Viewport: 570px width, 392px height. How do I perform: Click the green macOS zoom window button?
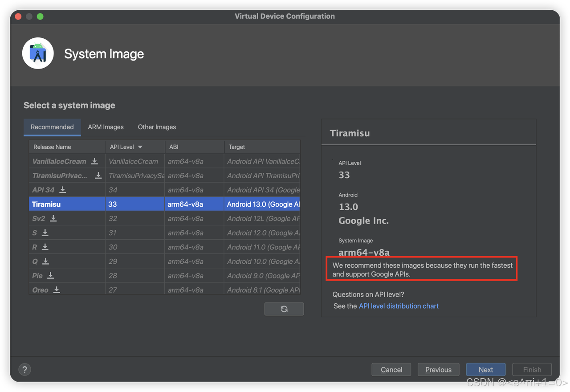(x=40, y=16)
